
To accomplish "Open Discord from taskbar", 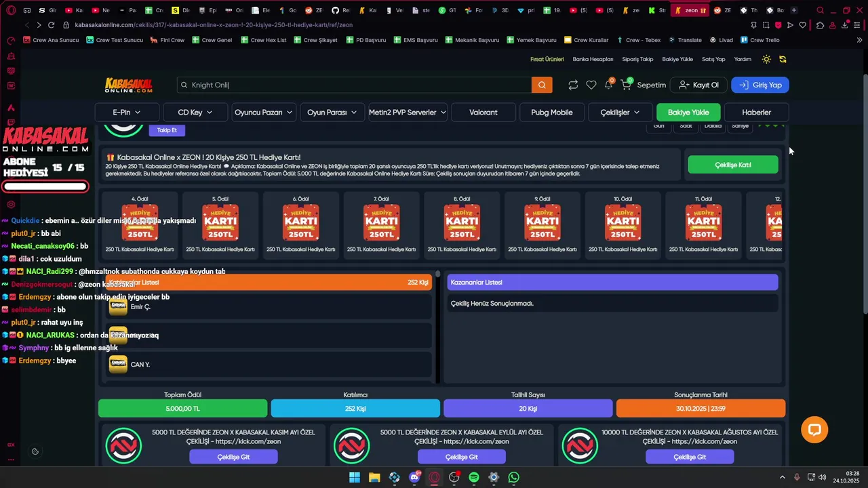I will pos(414,477).
